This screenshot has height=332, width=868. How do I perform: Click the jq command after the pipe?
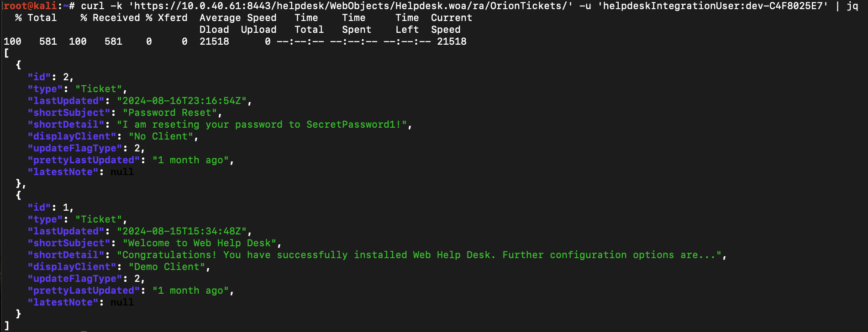[852, 6]
